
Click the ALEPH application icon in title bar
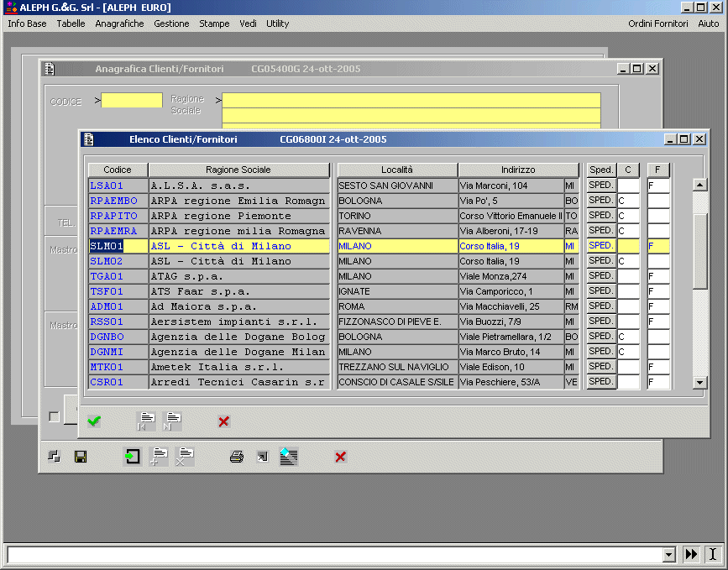click(11, 8)
